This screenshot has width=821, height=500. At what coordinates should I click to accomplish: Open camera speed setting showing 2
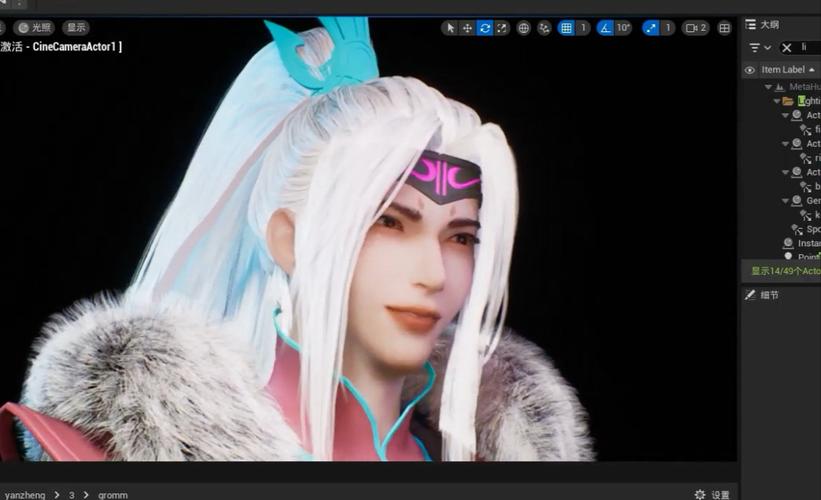[696, 28]
